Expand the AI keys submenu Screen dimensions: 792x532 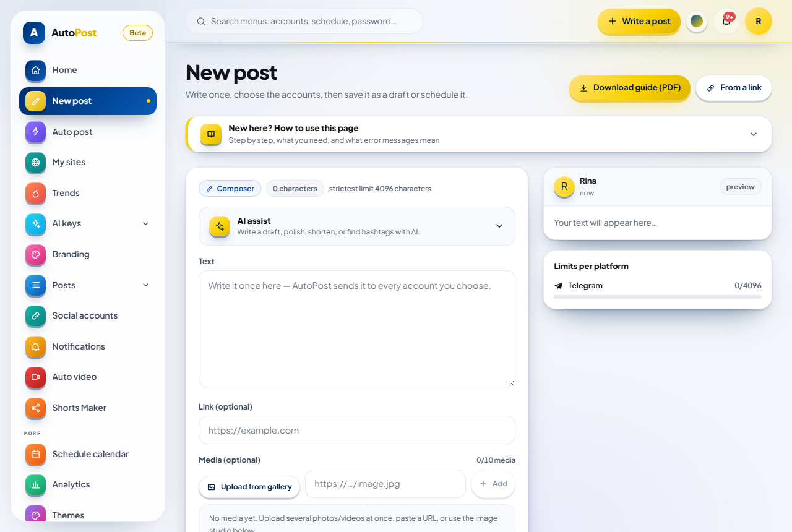145,223
